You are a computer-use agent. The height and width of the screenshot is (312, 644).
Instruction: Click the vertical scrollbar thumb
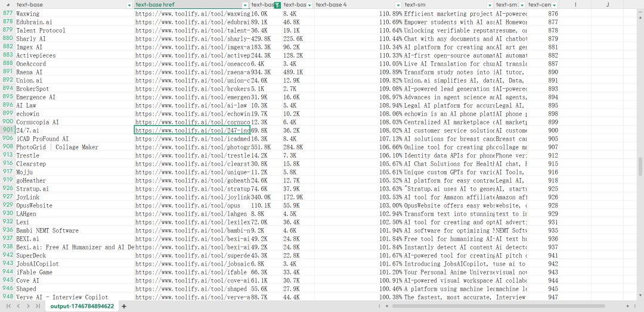coord(640,167)
